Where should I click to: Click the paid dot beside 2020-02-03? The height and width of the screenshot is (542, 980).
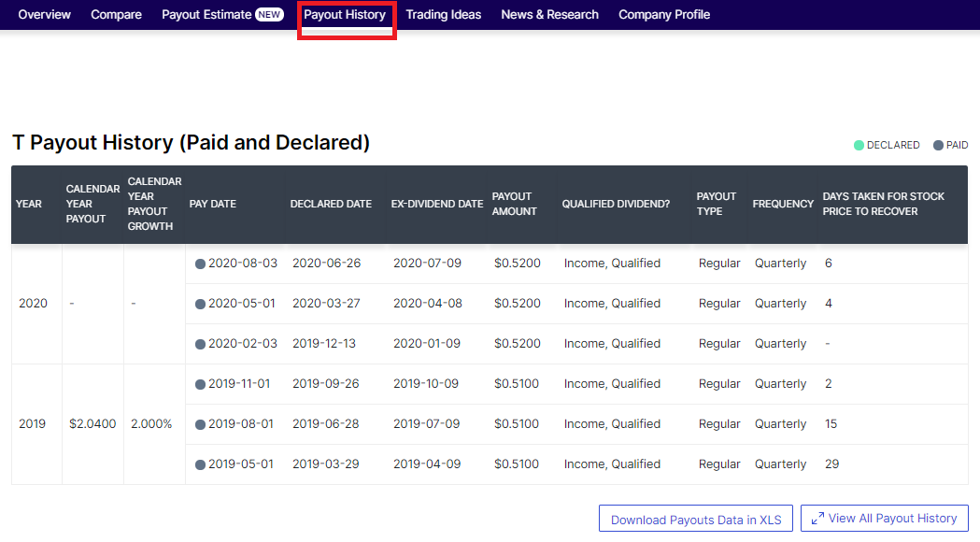tap(200, 344)
